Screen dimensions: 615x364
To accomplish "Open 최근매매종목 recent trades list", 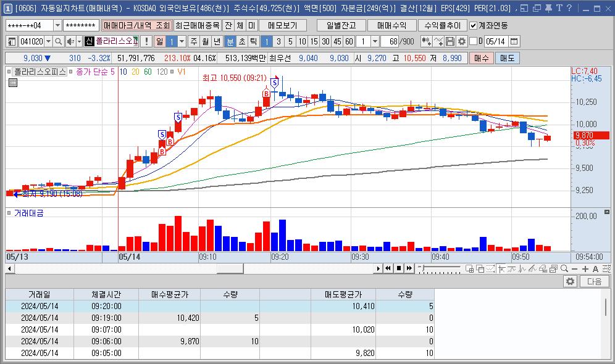I will click(x=198, y=25).
